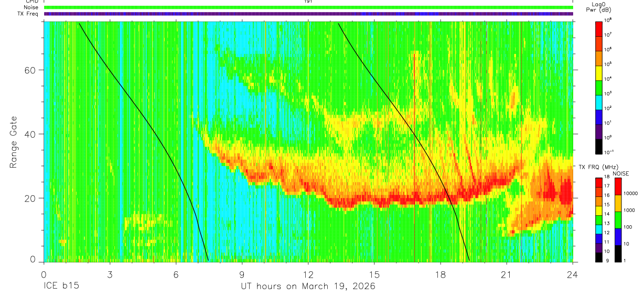644x297 pixels.
Task: Click the "UT hours on March 19, 2026" label
Action: coord(308,287)
